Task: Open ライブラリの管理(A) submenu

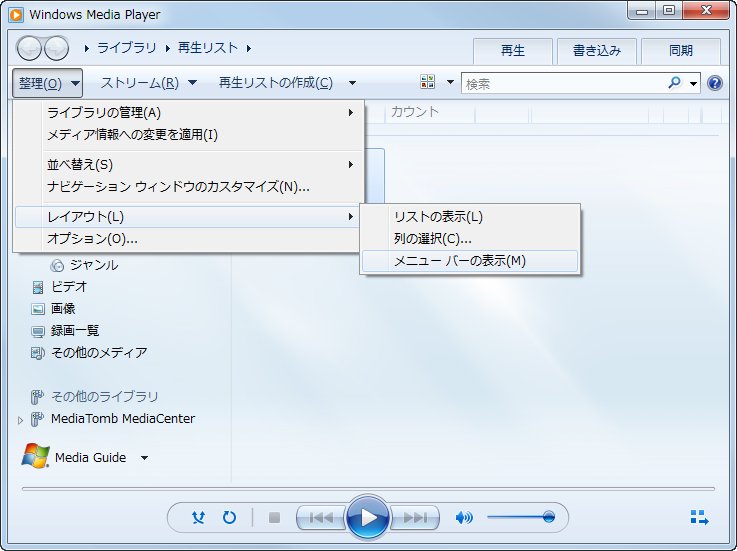Action: pos(188,113)
